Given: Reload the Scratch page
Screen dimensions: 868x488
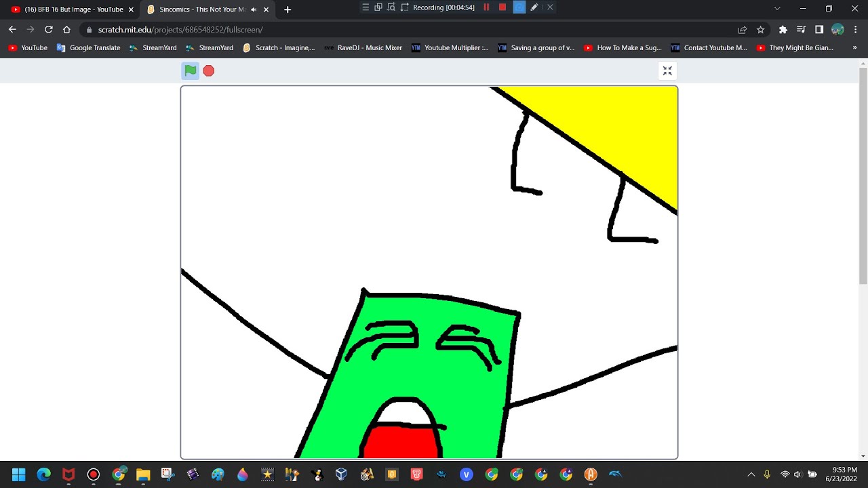Looking at the screenshot, I should pos(48,30).
